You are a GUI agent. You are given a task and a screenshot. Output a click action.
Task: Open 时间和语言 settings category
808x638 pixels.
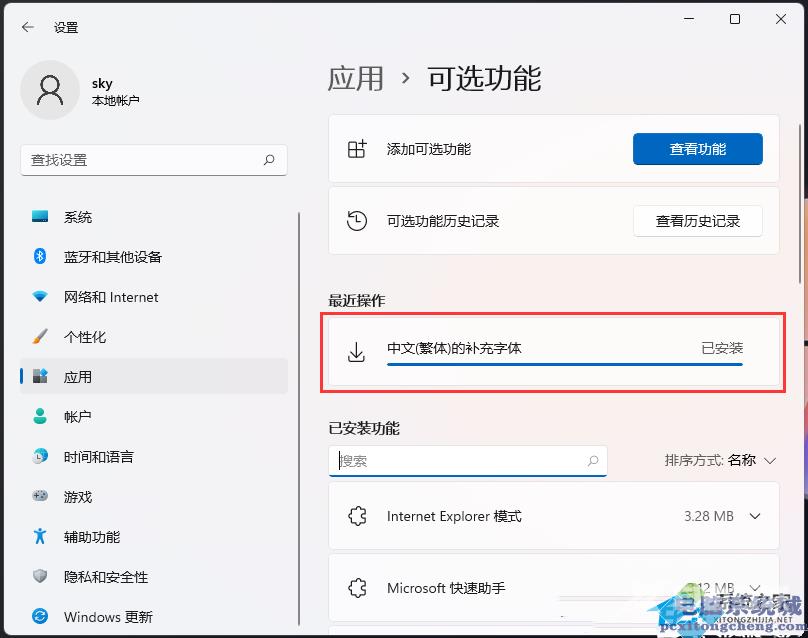[154, 457]
